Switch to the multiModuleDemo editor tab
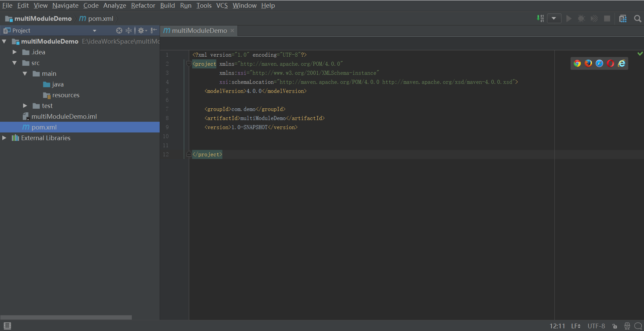 click(x=199, y=31)
